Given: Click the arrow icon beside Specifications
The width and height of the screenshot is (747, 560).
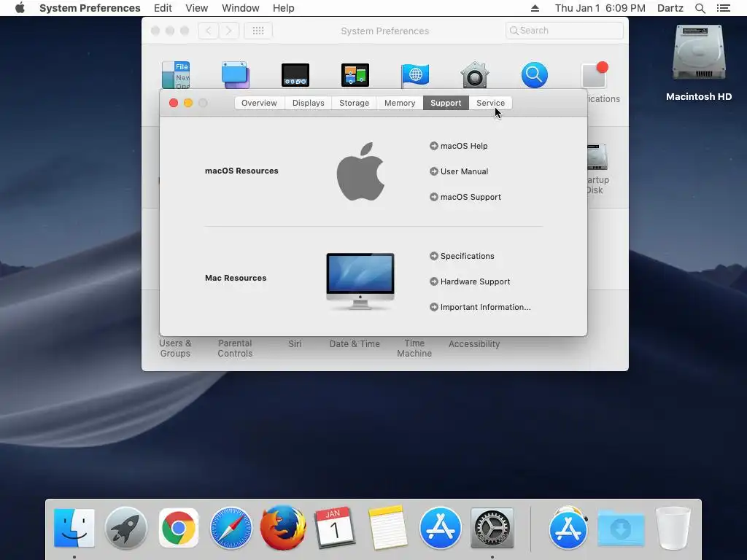Looking at the screenshot, I should point(434,256).
